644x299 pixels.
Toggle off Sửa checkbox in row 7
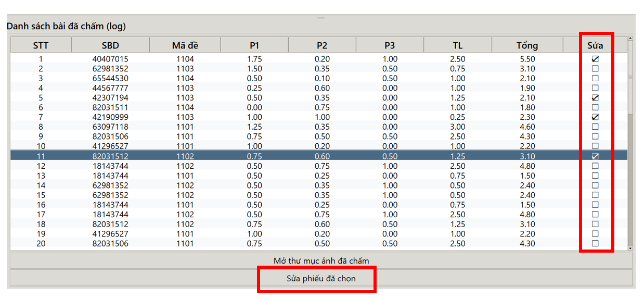(x=595, y=117)
